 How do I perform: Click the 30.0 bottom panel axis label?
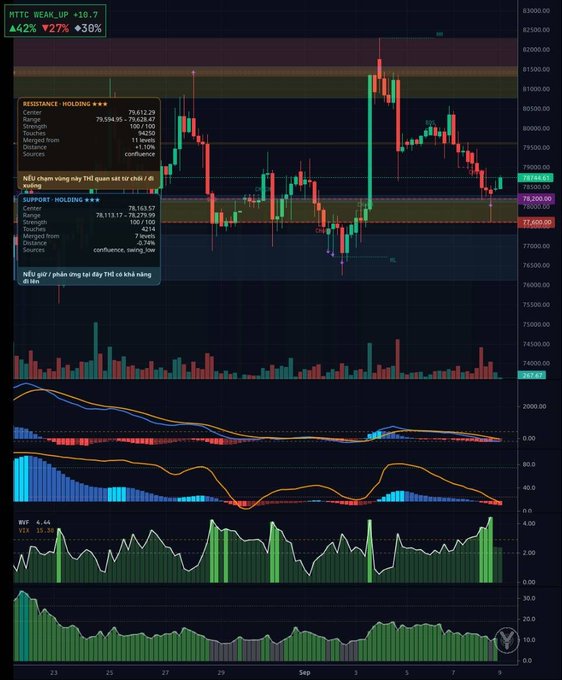point(529,598)
